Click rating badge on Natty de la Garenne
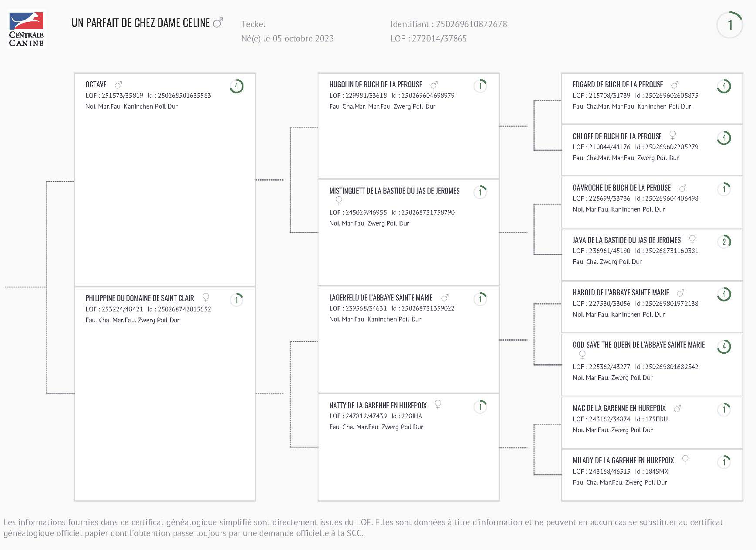The image size is (756, 550). tap(480, 407)
